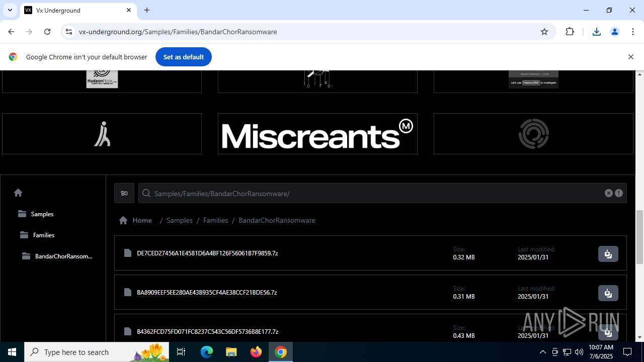Open file BA8909EEF5EE280AE43B935CF4AE38CCF21BDE56.7z
This screenshot has height=362, width=644.
pos(207,292)
